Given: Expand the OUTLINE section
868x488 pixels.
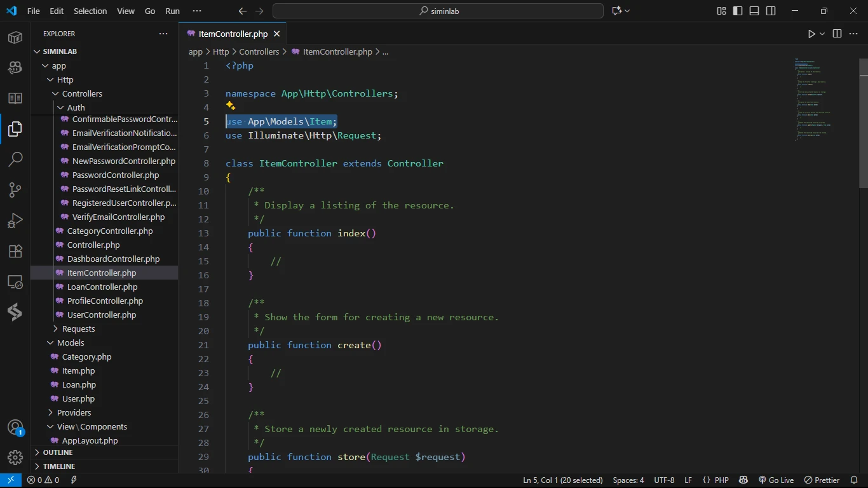Looking at the screenshot, I should click(x=58, y=452).
